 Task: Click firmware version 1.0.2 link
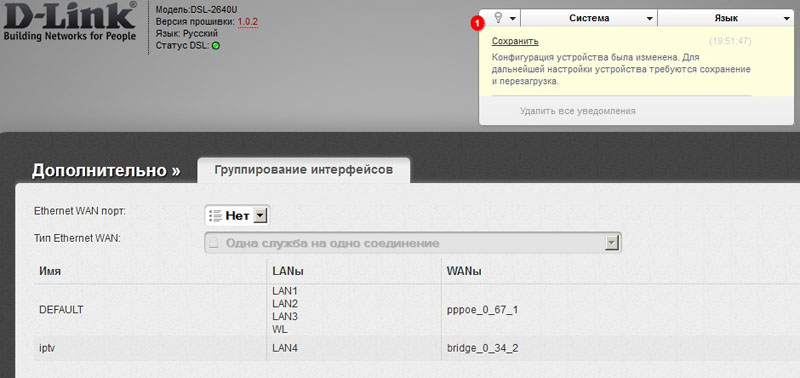248,21
